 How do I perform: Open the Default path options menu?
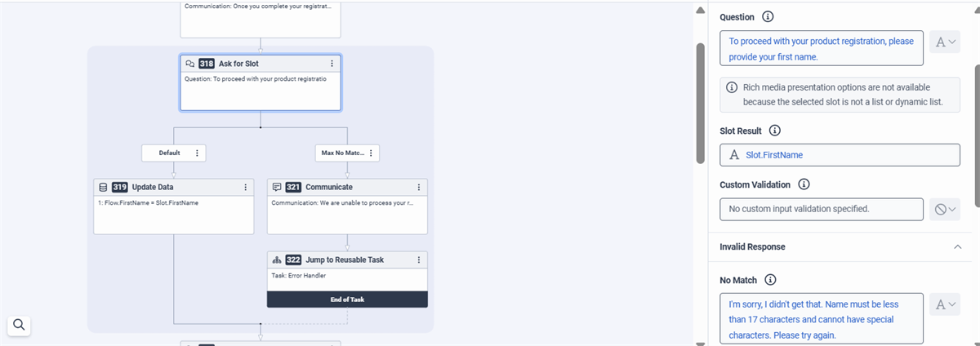(197, 153)
